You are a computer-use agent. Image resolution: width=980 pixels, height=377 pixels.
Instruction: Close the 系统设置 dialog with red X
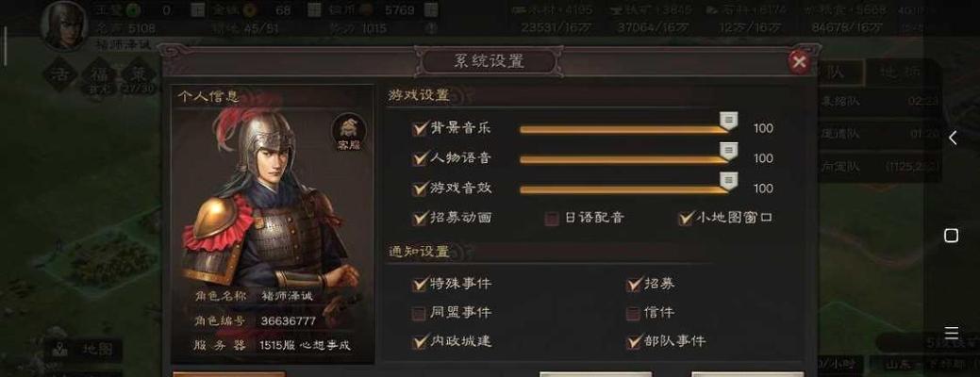pyautogui.click(x=799, y=61)
